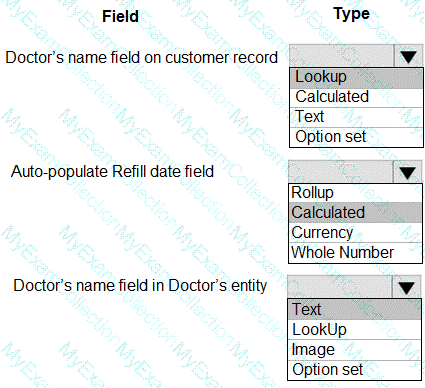Choose Text for Doctor's entity name field
Viewport: 425px width, 388px height.
click(x=355, y=309)
